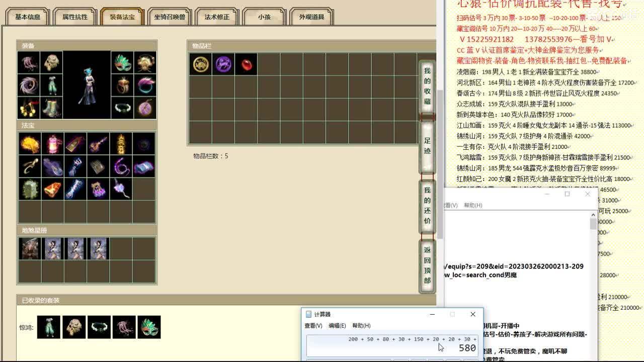This screenshot has height=362, width=644.
Task: Click the golden flame 法宝 icon
Action: click(30, 144)
